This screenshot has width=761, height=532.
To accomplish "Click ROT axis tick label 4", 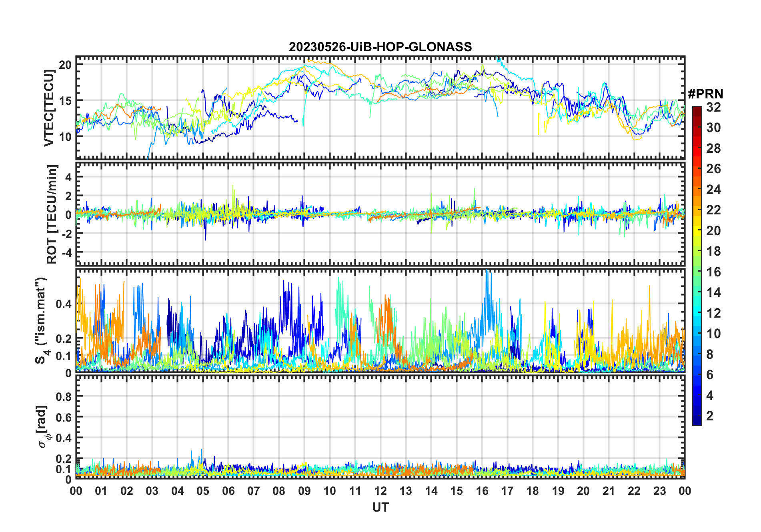I will (69, 177).
